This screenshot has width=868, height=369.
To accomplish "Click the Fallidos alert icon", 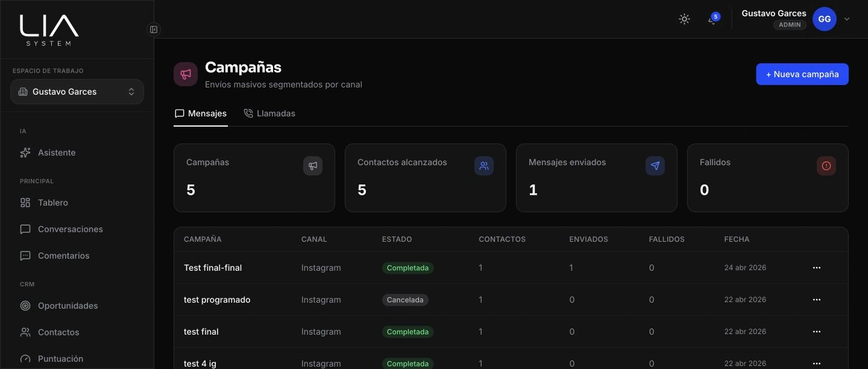I will (826, 166).
